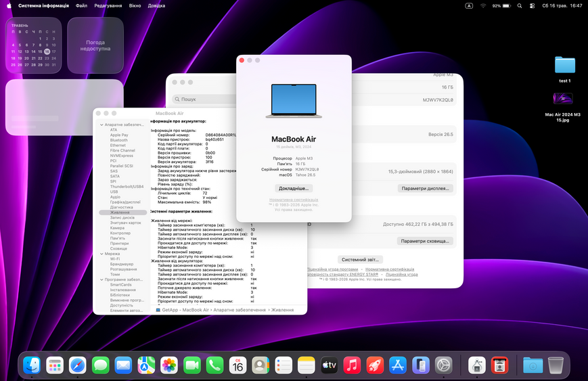Screen dimensions: 588x381
Task: Open the input source A indicator
Action: pos(469,5)
